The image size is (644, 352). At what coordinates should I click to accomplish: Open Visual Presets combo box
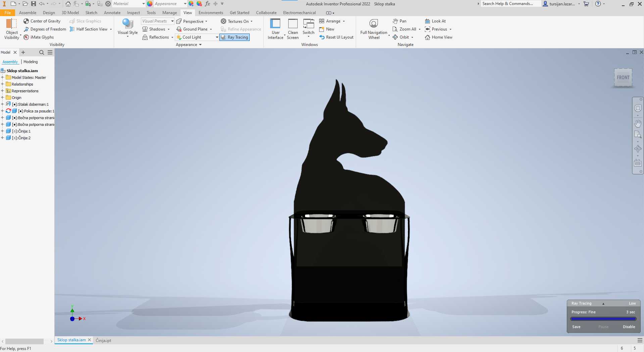(157, 21)
